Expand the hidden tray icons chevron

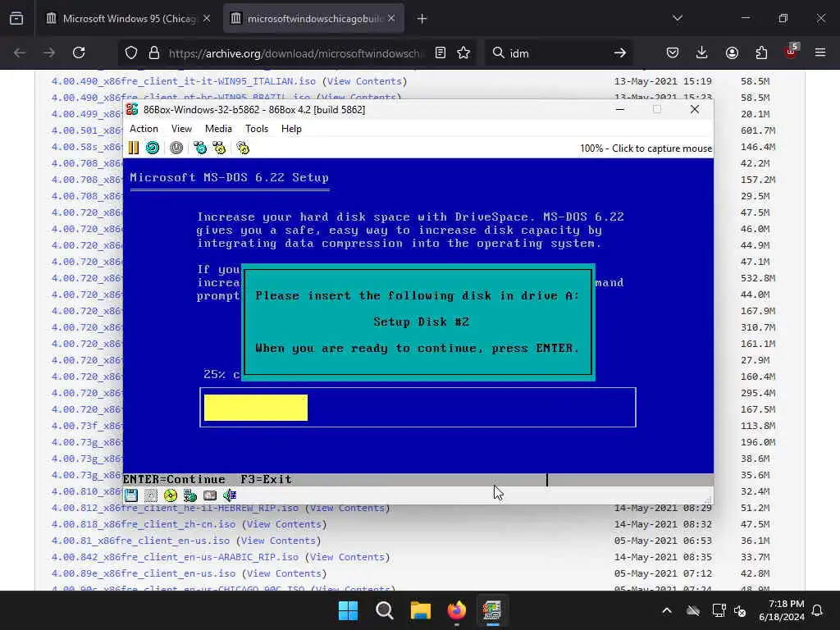(667, 610)
